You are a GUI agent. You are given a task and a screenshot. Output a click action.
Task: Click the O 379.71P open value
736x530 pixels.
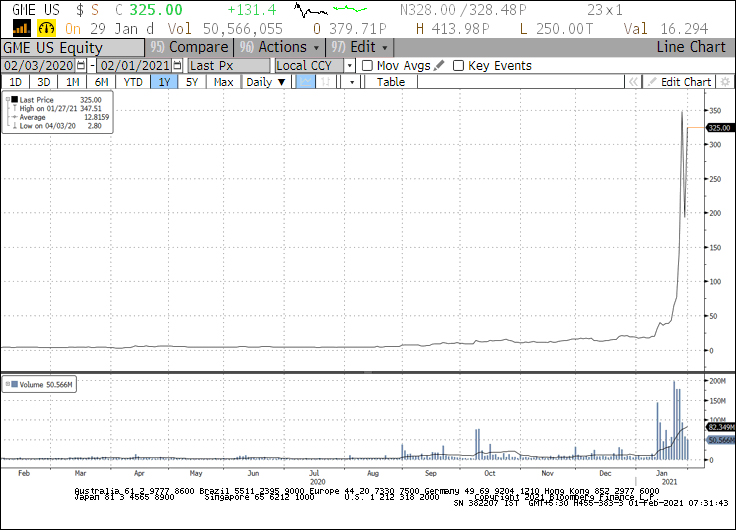(350, 29)
